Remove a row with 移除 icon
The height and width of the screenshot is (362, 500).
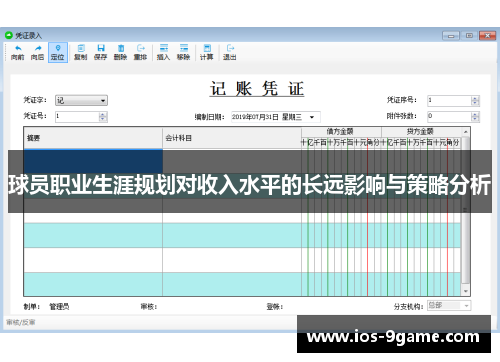tap(183, 52)
